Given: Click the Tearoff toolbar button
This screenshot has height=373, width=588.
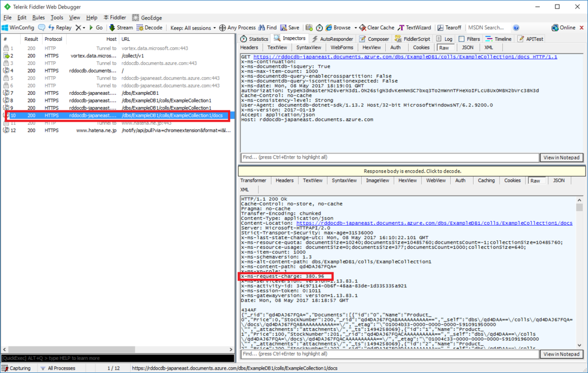Looking at the screenshot, I should 449,28.
